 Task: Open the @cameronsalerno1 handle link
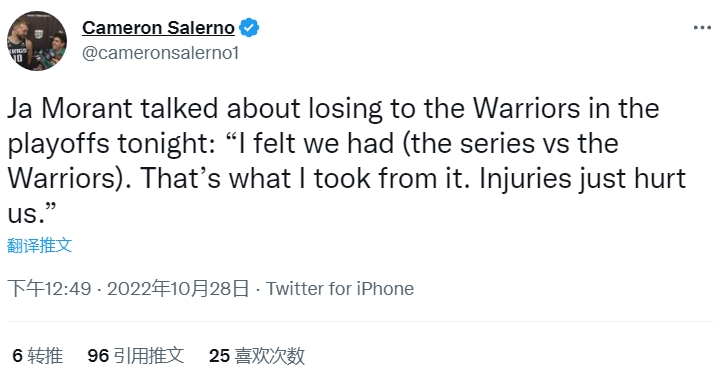click(160, 53)
